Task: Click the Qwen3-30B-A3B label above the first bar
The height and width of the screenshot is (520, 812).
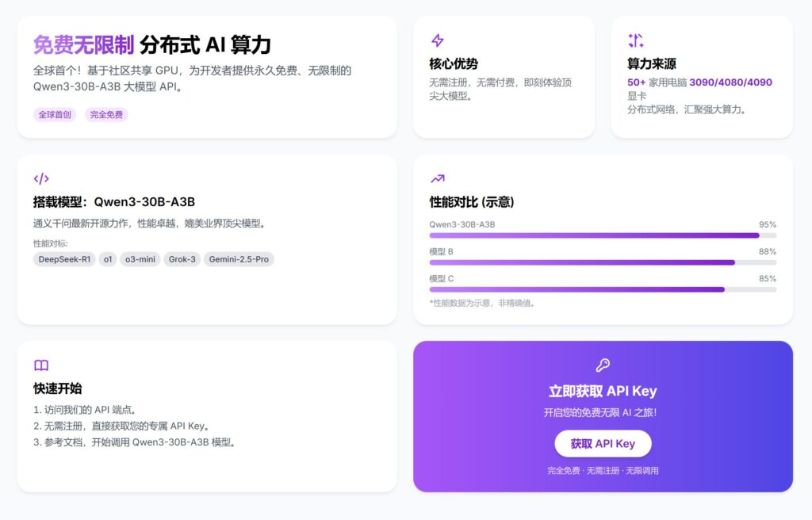Action: [x=462, y=225]
